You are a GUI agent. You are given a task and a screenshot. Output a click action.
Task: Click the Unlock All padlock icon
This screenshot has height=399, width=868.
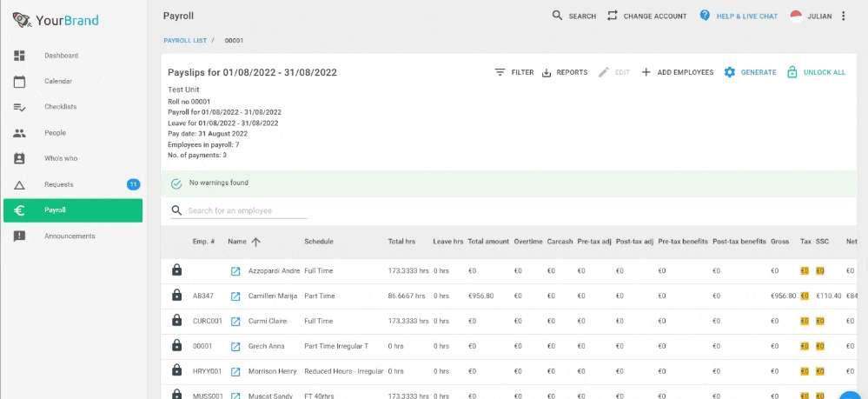pyautogui.click(x=792, y=72)
